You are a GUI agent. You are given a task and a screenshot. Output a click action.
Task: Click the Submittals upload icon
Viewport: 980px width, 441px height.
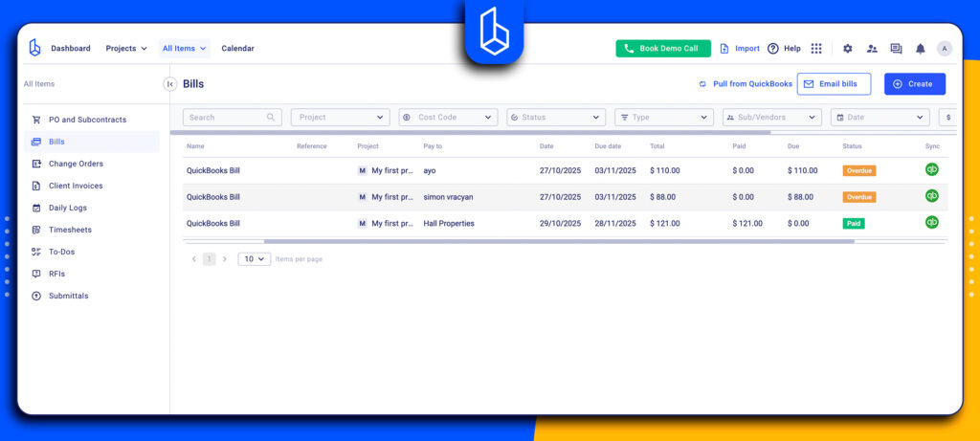click(x=36, y=297)
